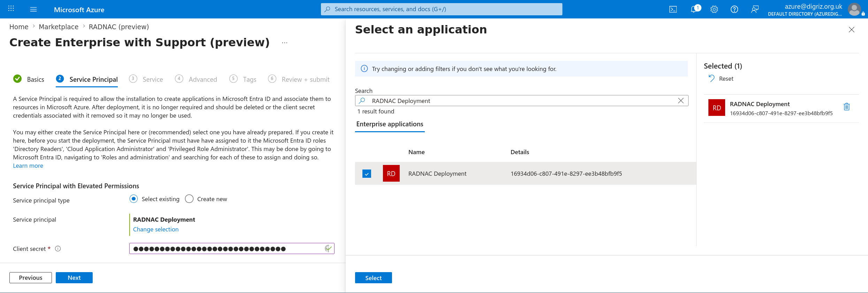
Task: Click the Previous button
Action: click(31, 278)
